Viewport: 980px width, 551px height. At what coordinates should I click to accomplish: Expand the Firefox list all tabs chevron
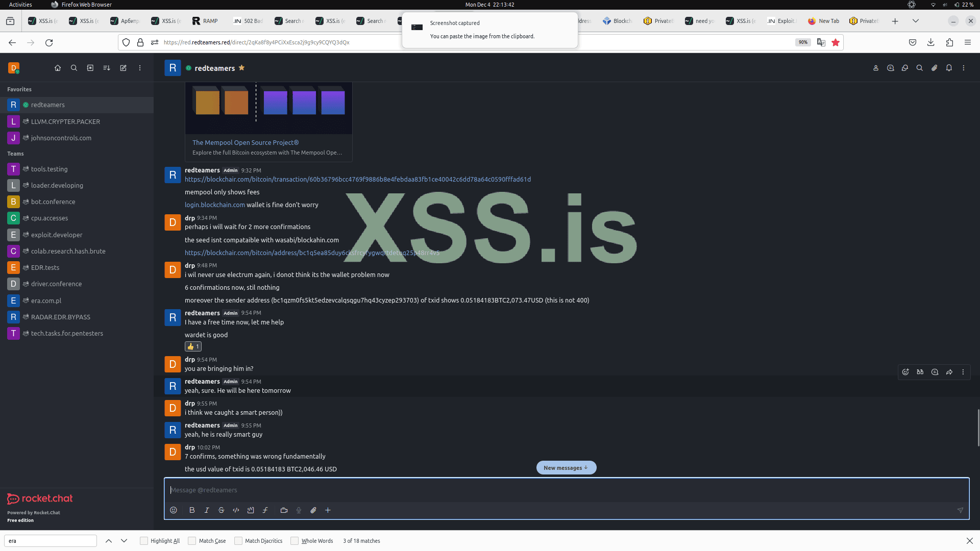click(916, 21)
